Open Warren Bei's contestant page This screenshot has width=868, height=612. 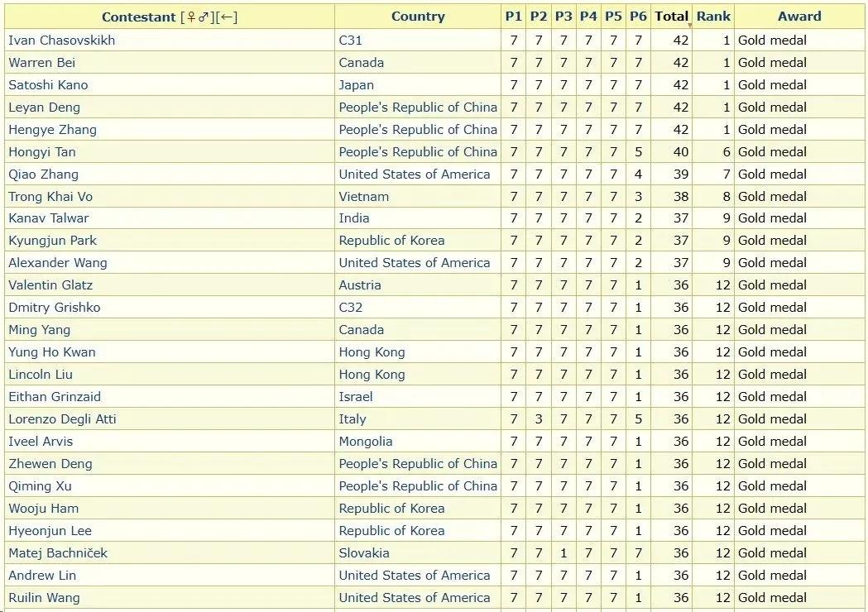[42, 63]
